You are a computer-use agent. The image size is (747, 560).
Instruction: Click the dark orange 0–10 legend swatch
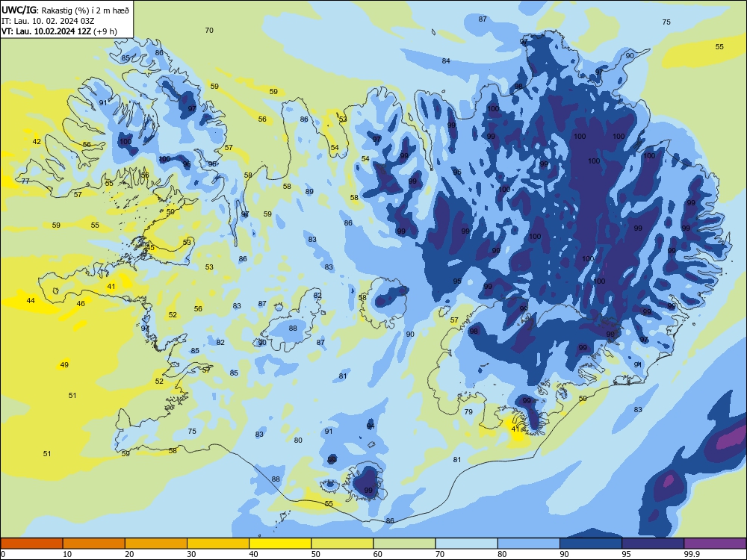click(x=31, y=544)
